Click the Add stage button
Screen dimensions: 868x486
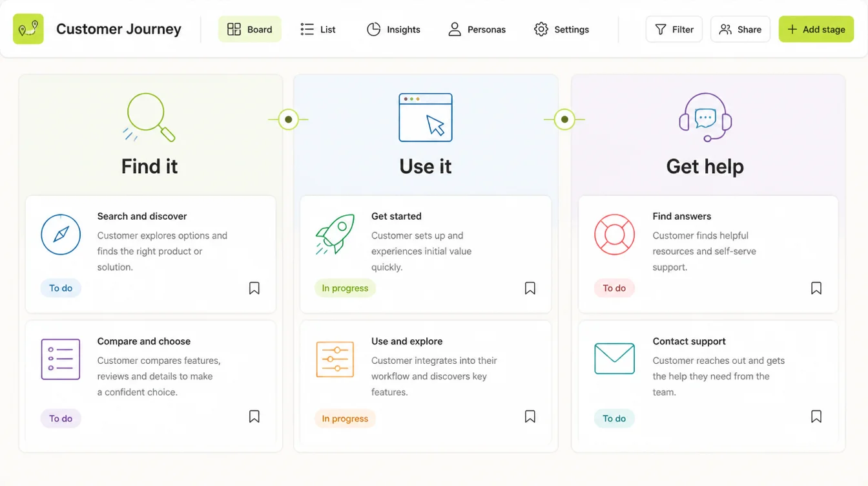[x=816, y=29]
